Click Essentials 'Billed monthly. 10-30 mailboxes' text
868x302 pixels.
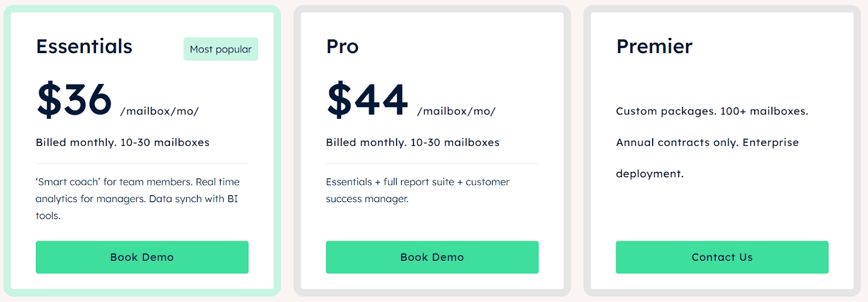tap(123, 143)
